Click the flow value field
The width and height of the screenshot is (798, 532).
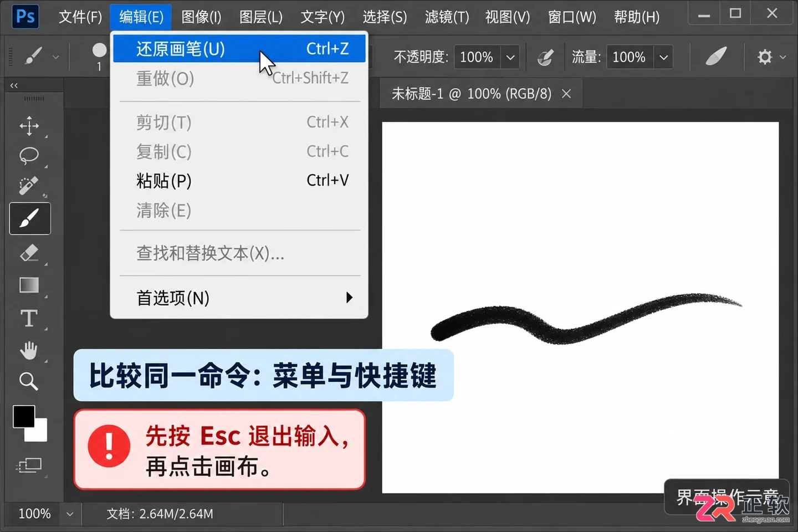[630, 57]
